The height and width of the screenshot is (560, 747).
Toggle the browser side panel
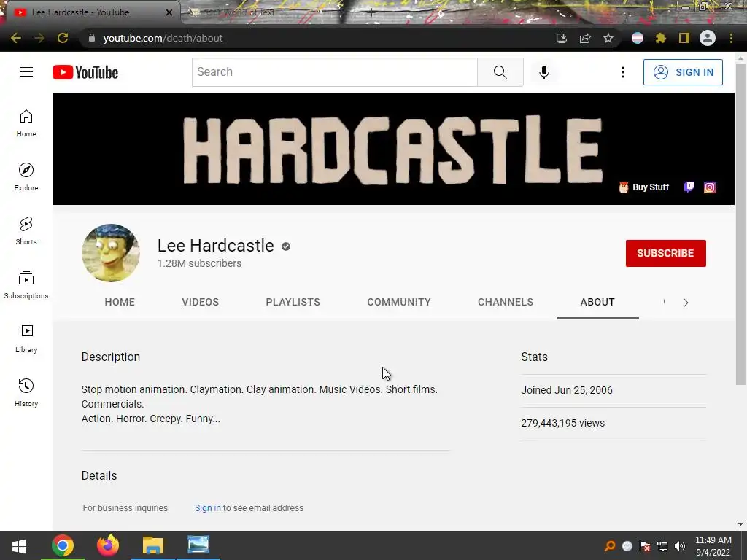coord(684,38)
